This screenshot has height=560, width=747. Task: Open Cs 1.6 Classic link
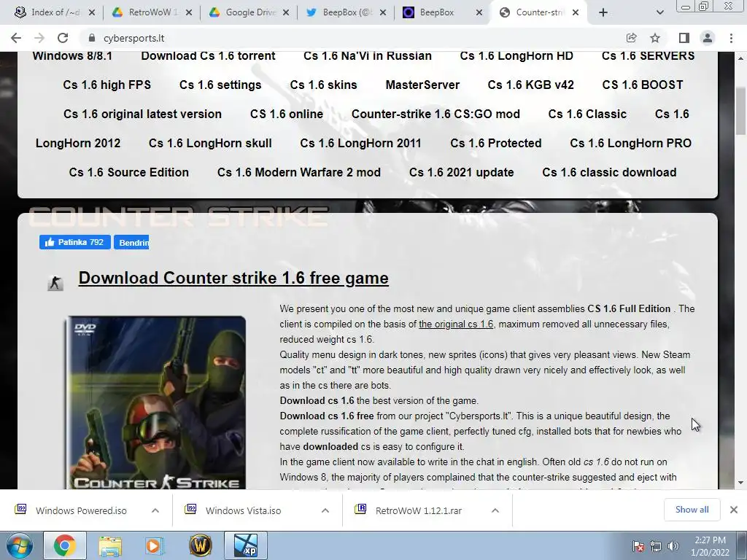(587, 114)
